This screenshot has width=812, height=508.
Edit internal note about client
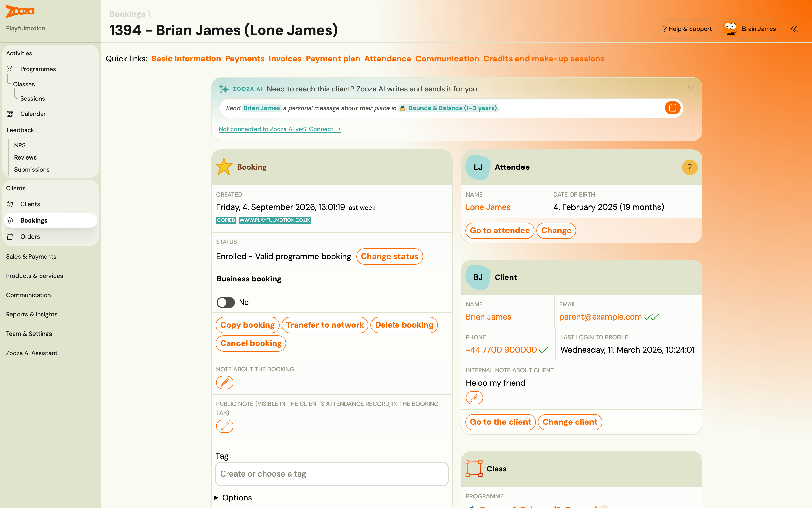point(474,398)
